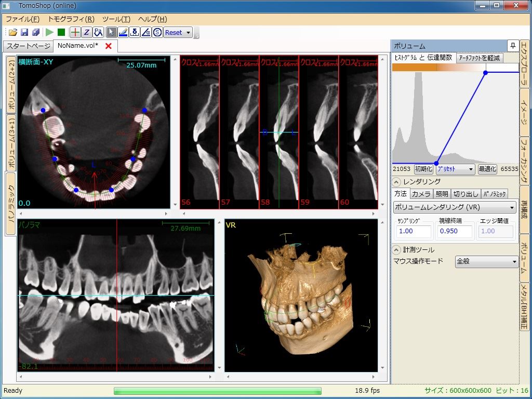Viewport: 532px width, 399px height.
Task: Click the 初期化 button
Action: tap(423, 169)
